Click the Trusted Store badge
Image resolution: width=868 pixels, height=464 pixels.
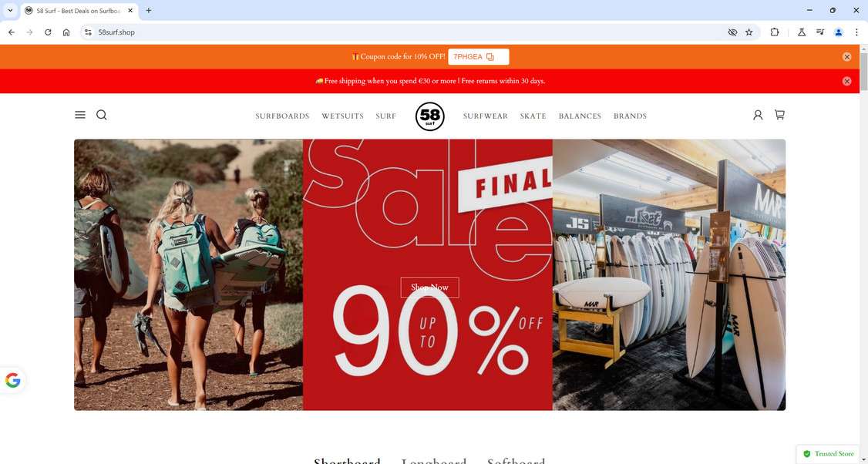coord(828,454)
